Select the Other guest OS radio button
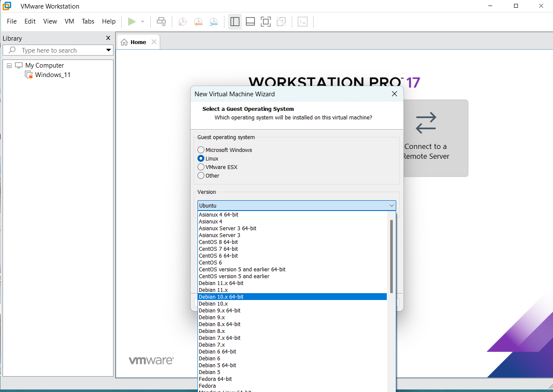This screenshot has height=392, width=553. (x=201, y=175)
